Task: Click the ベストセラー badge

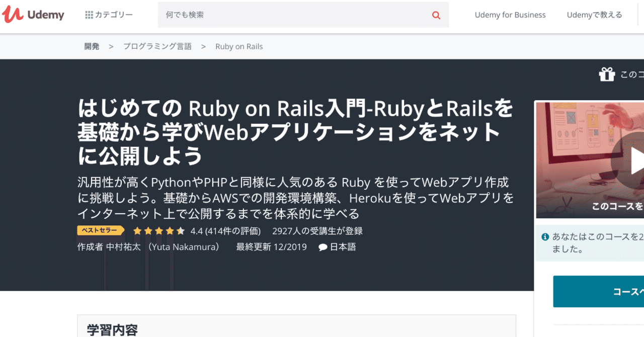Action: point(101,231)
